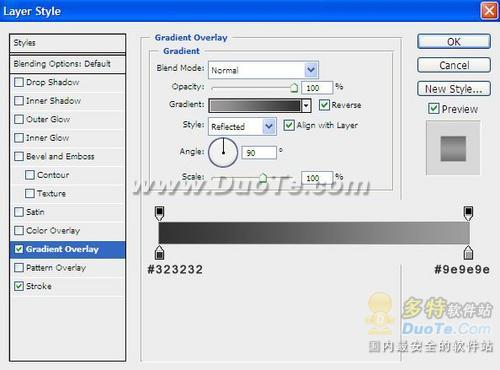Viewport: 500px width, 370px height.
Task: Select the Stroke style entry
Action: pos(68,286)
